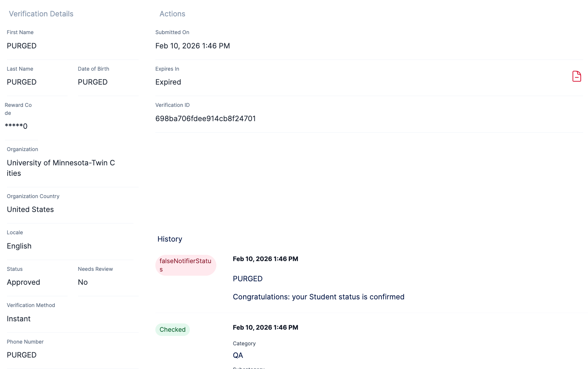Click the History section heading
The width and height of the screenshot is (588, 369).
[x=170, y=239]
